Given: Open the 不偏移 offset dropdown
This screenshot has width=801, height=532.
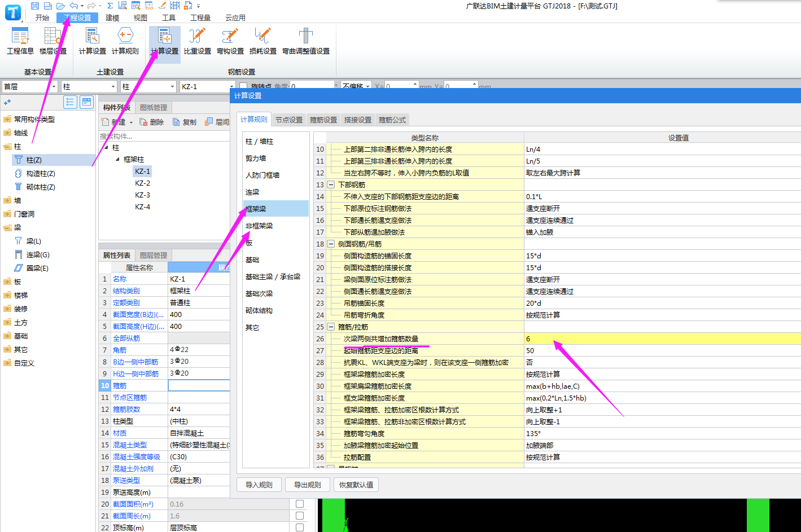Looking at the screenshot, I should pos(356,86).
